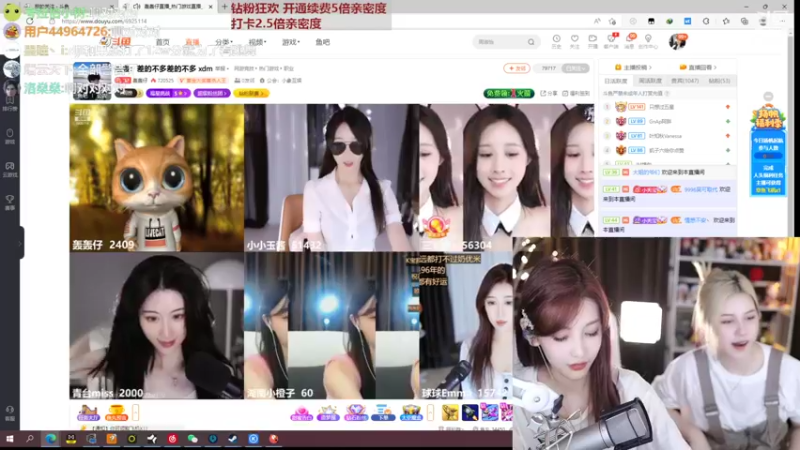Image resolution: width=800 pixels, height=450 pixels.
Task: Refresh the browser page
Action: (x=30, y=21)
